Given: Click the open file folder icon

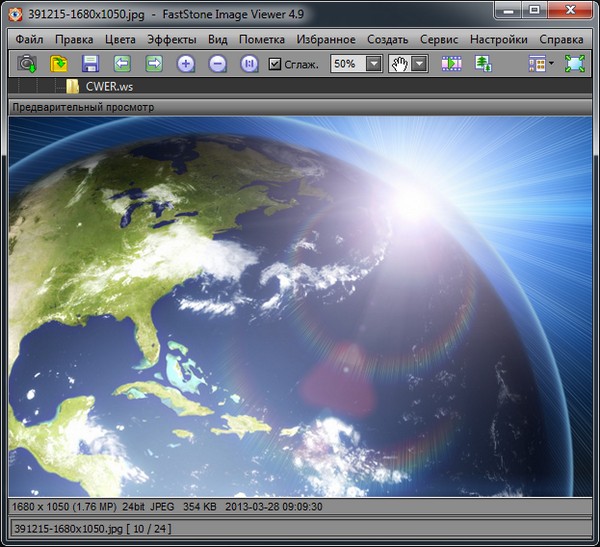Looking at the screenshot, I should pos(59,64).
